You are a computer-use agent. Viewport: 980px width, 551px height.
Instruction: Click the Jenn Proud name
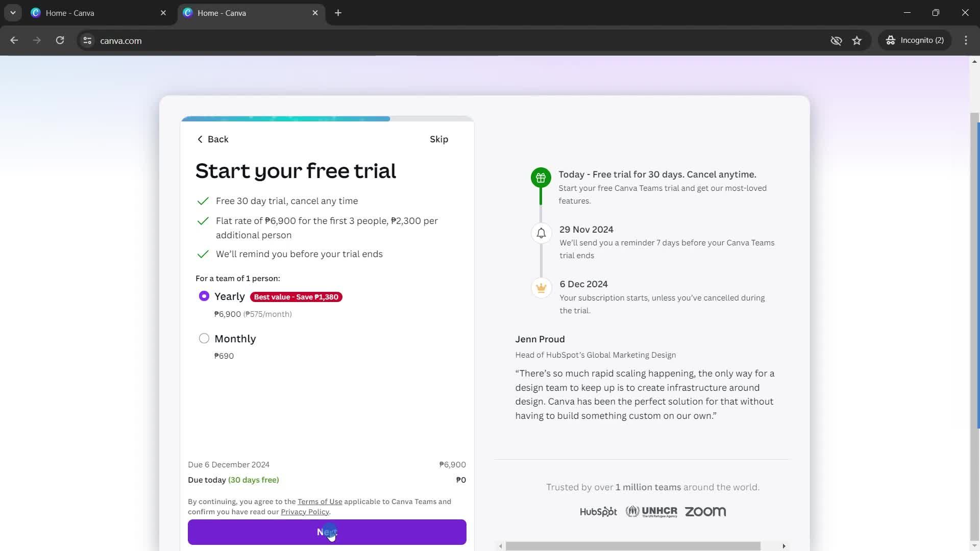(540, 339)
